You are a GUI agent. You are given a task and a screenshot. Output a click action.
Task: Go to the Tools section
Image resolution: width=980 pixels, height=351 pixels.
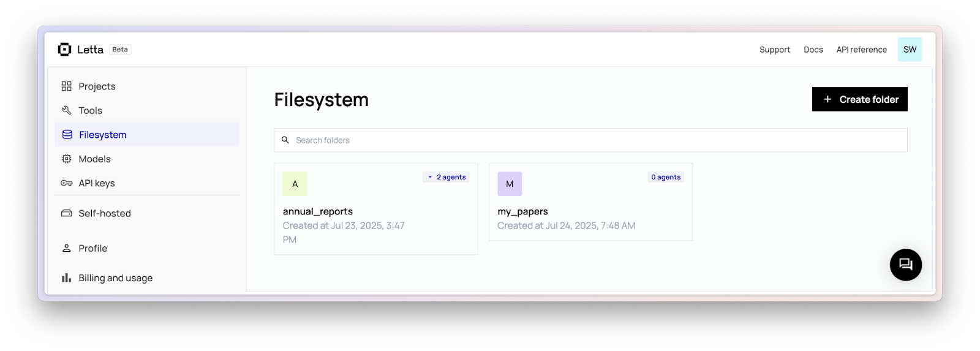(x=147, y=110)
